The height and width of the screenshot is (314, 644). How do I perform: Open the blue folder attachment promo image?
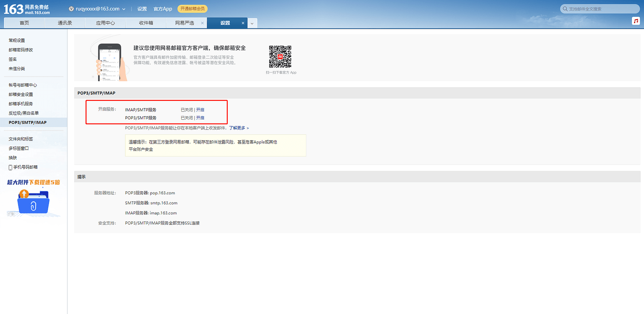click(x=34, y=202)
